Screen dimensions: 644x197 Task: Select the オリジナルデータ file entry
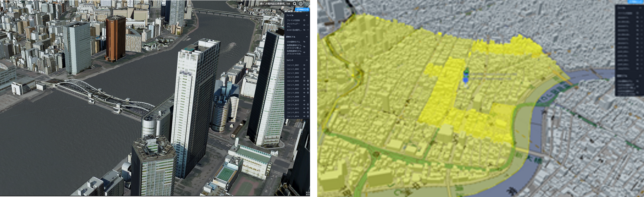pos(293,25)
